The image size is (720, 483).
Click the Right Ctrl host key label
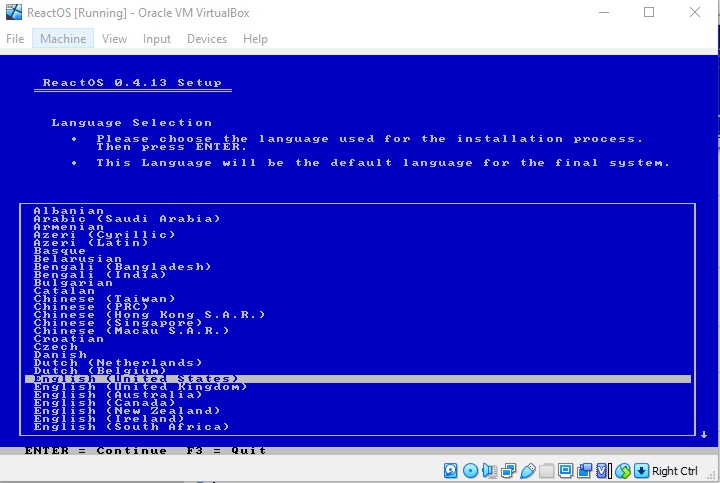[x=675, y=471]
